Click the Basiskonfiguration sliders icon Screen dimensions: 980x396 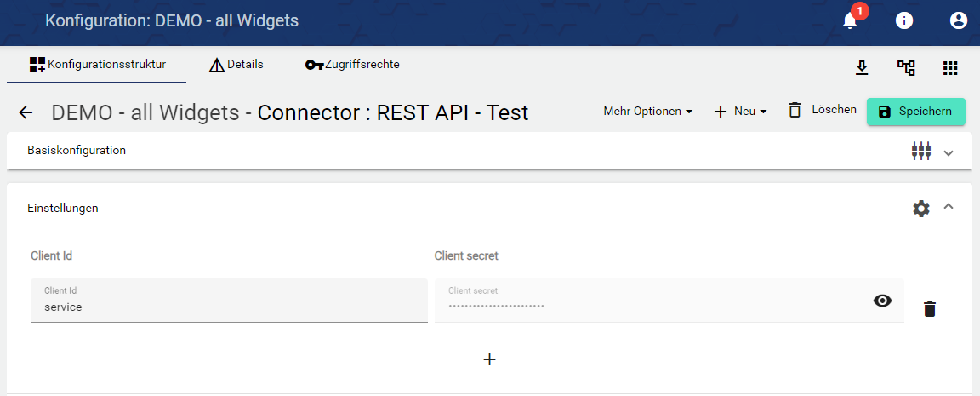(921, 152)
